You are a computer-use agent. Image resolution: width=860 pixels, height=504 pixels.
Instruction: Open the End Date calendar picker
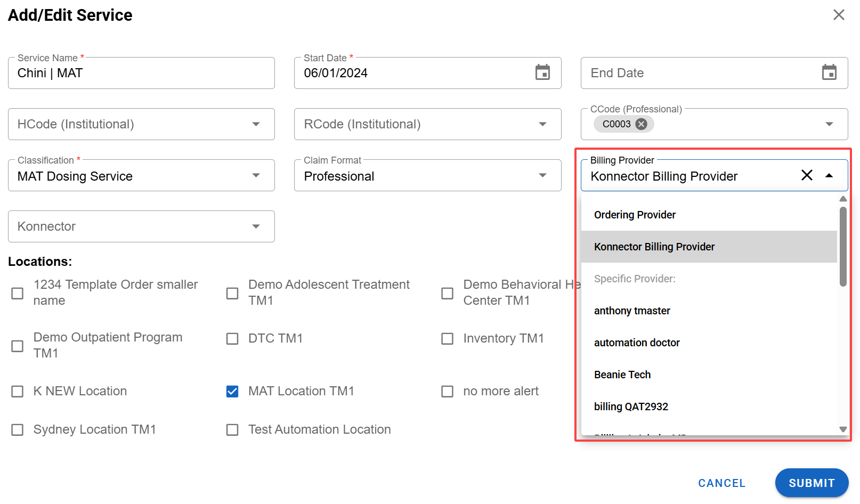[829, 72]
